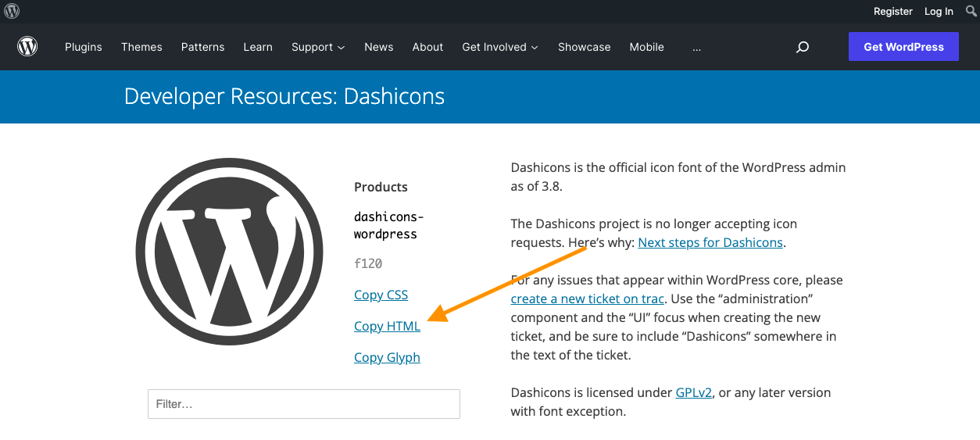The height and width of the screenshot is (440, 980).
Task: Focus the Filter input field
Action: coord(304,404)
